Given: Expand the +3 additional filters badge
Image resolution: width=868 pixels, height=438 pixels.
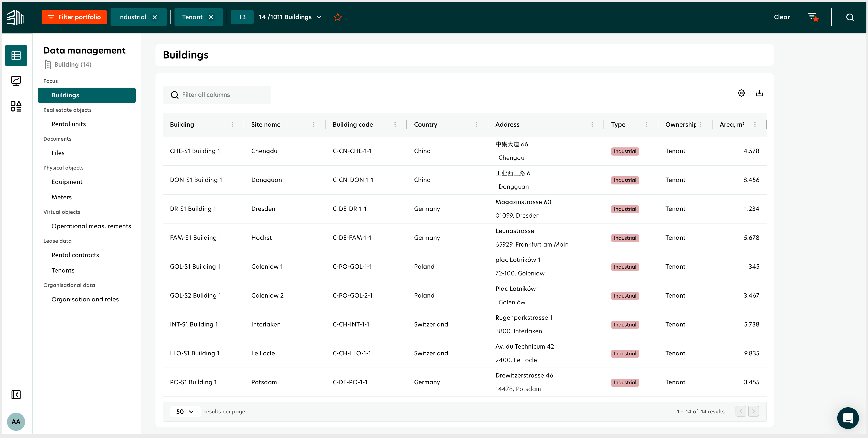Looking at the screenshot, I should click(x=242, y=17).
